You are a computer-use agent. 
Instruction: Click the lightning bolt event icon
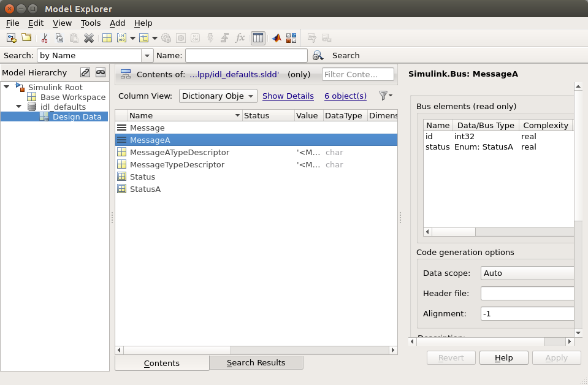(210, 38)
